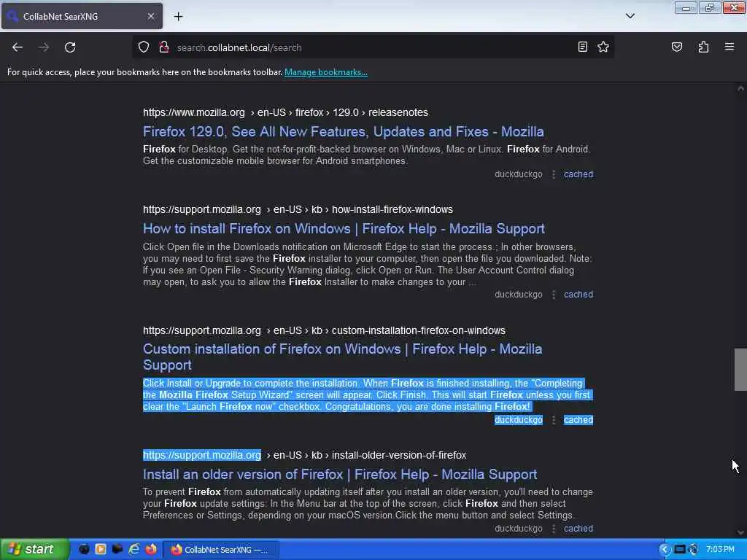The height and width of the screenshot is (560, 747).
Task: Open a new tab with the plus button
Action: 178,16
